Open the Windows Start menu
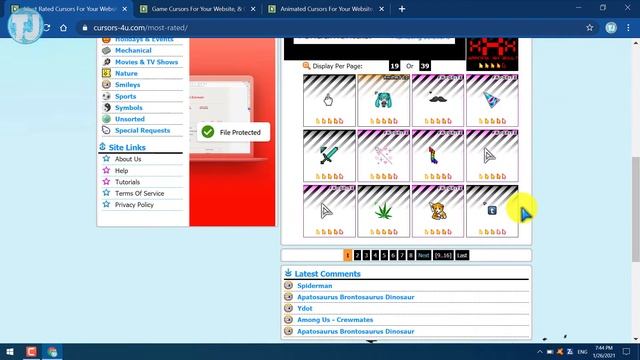This screenshot has width=640, height=360. (10, 351)
